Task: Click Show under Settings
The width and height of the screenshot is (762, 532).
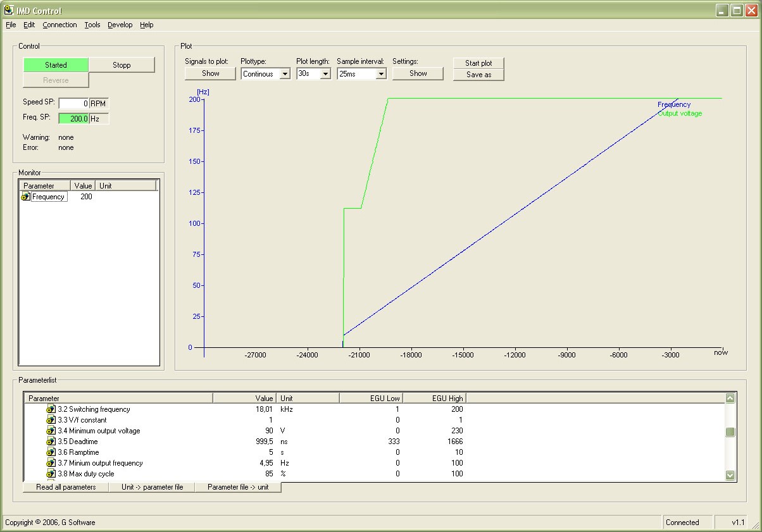Action: coord(418,73)
